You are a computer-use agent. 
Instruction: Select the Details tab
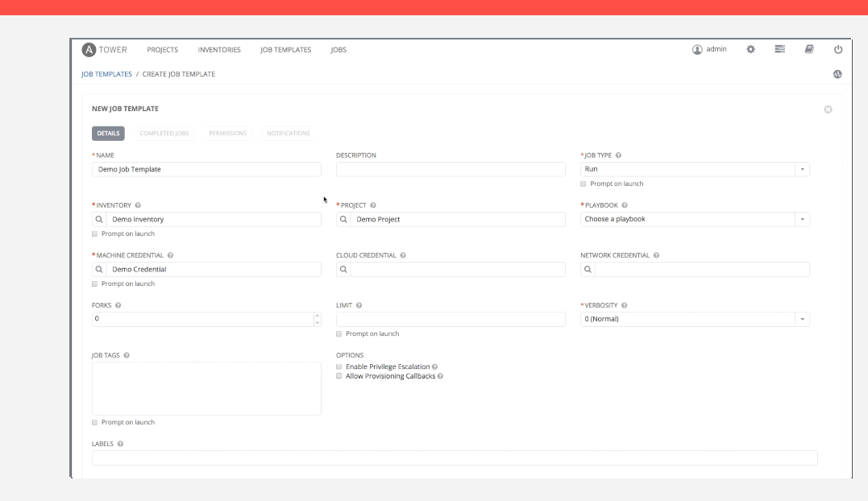pyautogui.click(x=108, y=133)
